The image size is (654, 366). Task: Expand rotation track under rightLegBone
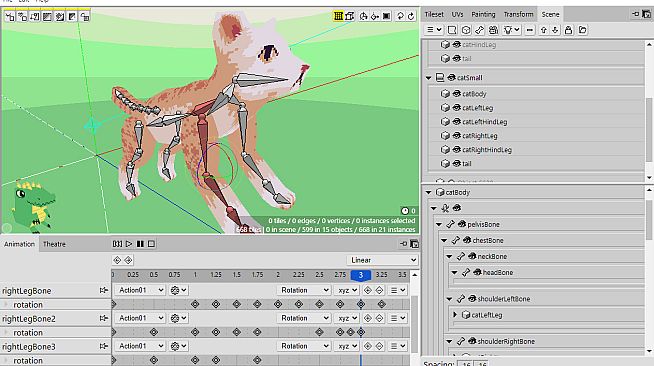(6, 305)
